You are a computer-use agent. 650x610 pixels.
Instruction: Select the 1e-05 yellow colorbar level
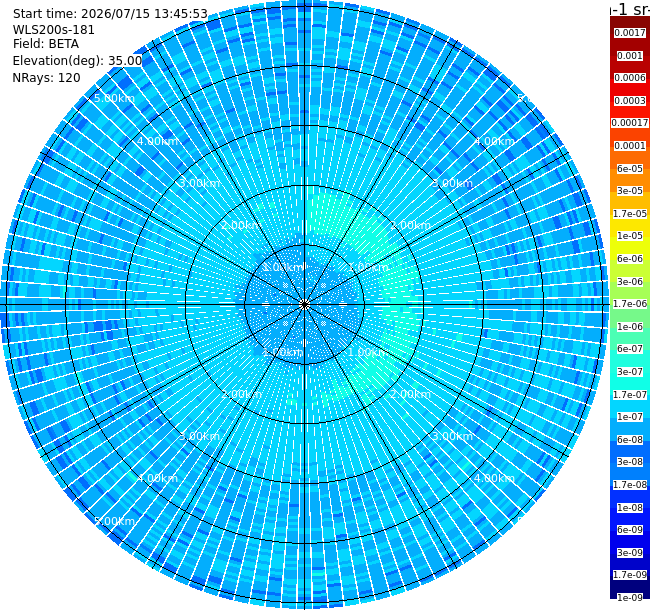630,236
